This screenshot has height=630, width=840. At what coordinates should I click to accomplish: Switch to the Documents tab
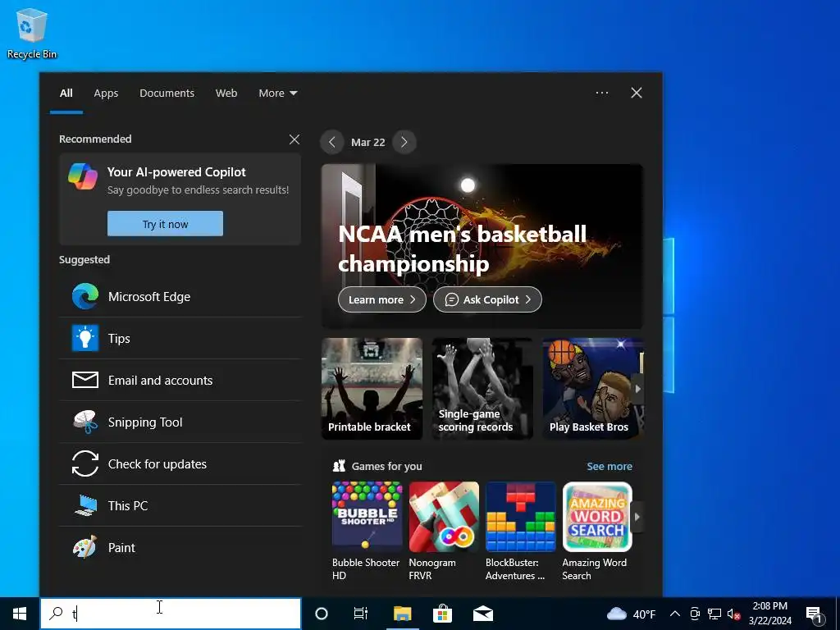click(167, 93)
